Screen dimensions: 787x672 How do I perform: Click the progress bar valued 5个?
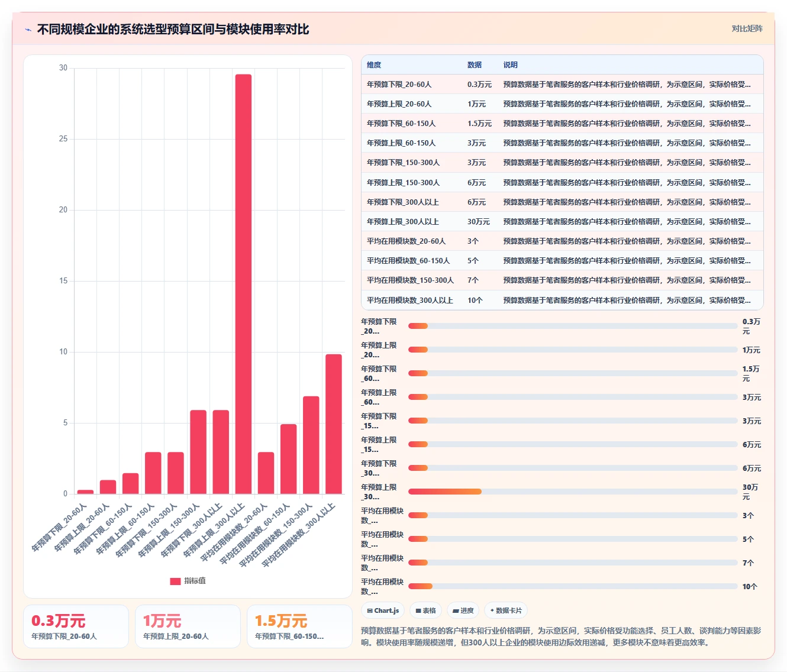pos(573,539)
